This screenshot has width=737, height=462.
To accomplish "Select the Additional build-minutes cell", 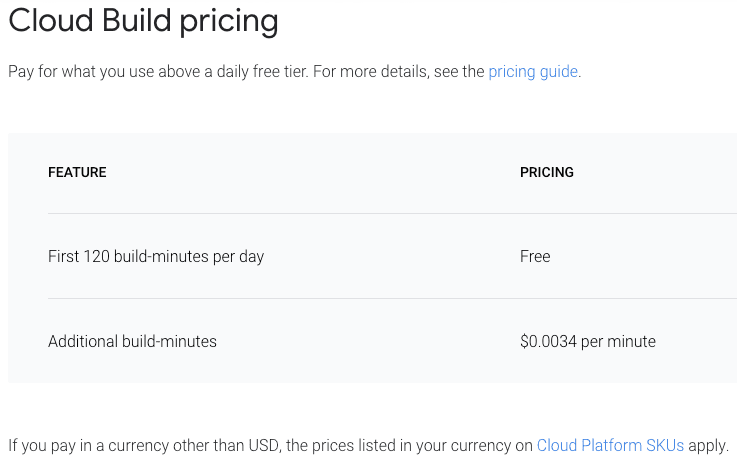I will click(132, 341).
